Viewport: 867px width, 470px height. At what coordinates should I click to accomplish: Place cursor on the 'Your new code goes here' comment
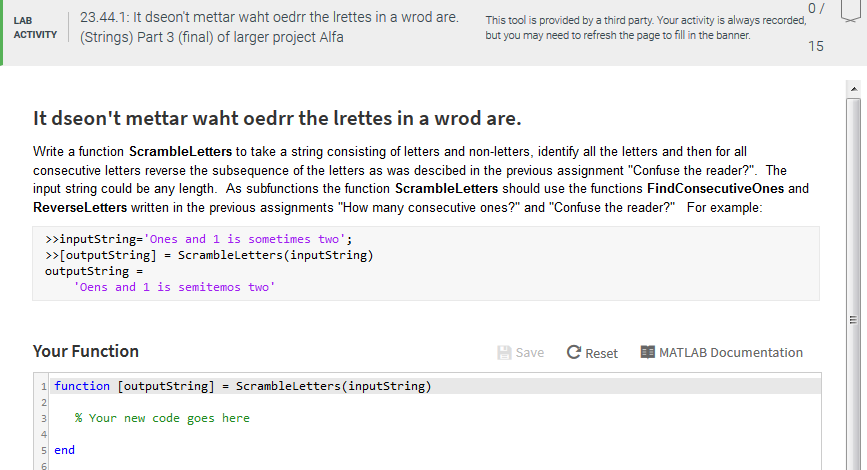(x=162, y=418)
